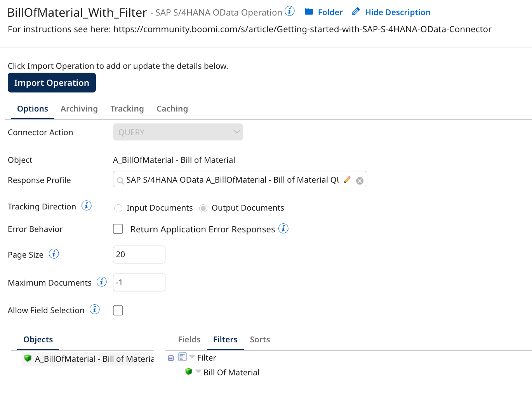This screenshot has width=532, height=394.
Task: Open the Folder icon in the header
Action: coord(308,12)
